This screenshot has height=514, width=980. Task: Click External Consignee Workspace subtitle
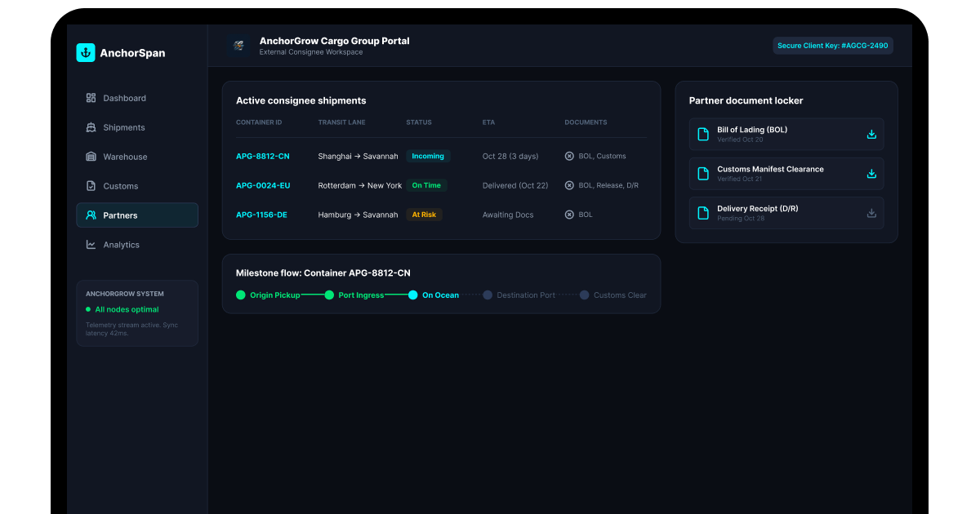(311, 52)
